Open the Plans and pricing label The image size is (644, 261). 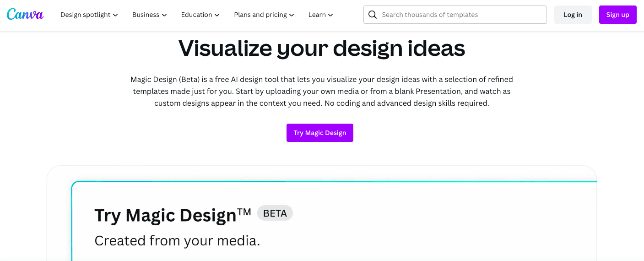pos(260,15)
